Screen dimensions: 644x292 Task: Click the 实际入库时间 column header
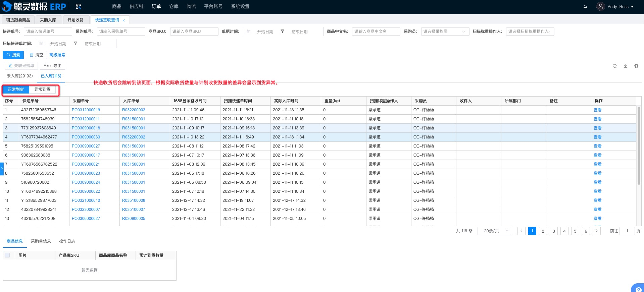click(x=296, y=101)
